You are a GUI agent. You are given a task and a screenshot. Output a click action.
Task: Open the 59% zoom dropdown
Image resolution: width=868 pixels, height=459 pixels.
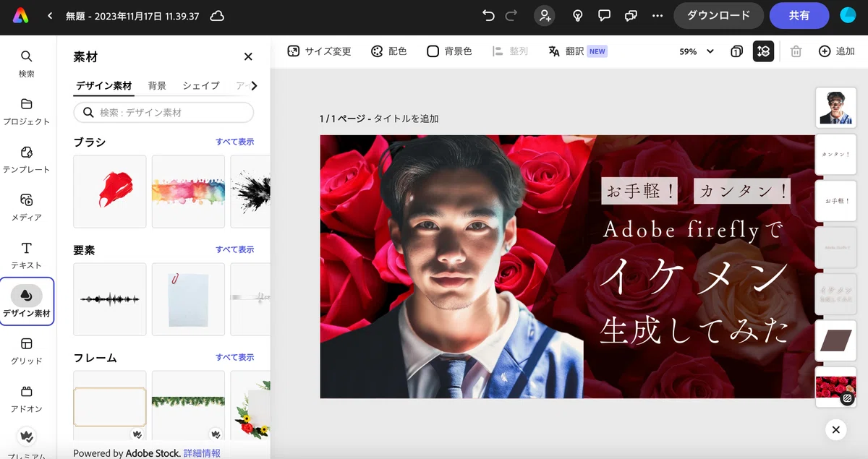tap(696, 51)
